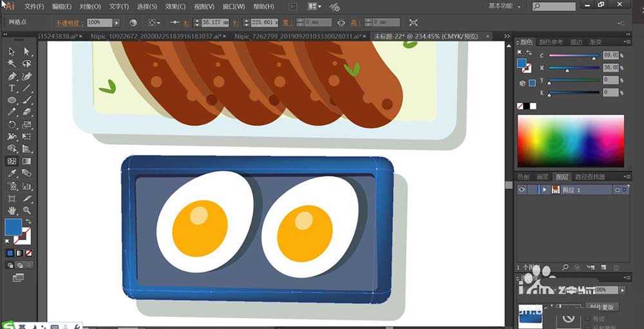
Task: Click the transparency panel opacity arrow button
Action: 623,290
